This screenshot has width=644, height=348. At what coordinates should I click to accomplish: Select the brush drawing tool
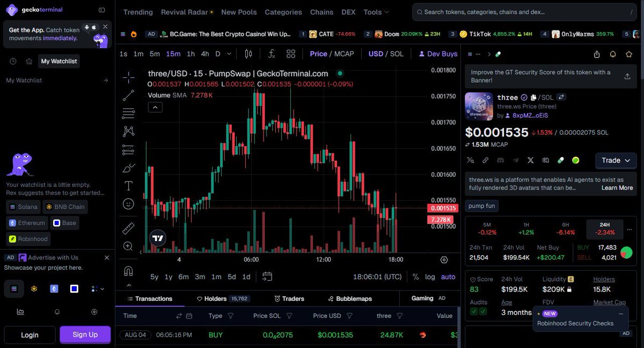(x=128, y=168)
